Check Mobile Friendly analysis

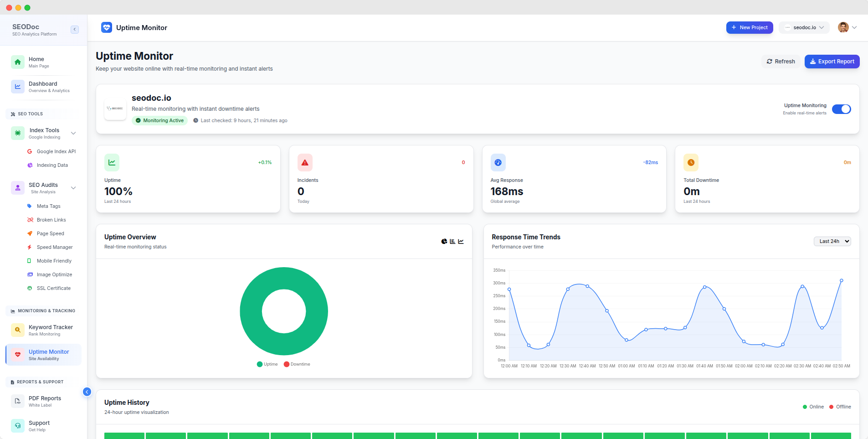[x=54, y=261]
